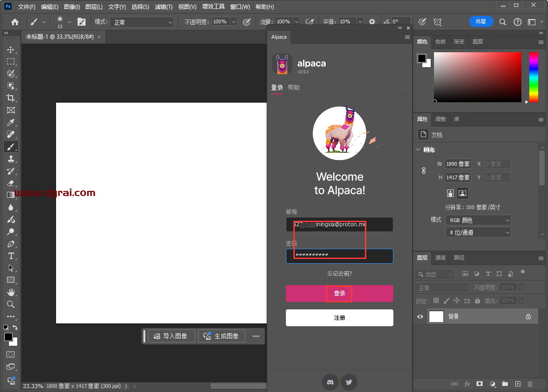The image size is (548, 392).
Task: Select the Hand tool
Action: coord(11,292)
